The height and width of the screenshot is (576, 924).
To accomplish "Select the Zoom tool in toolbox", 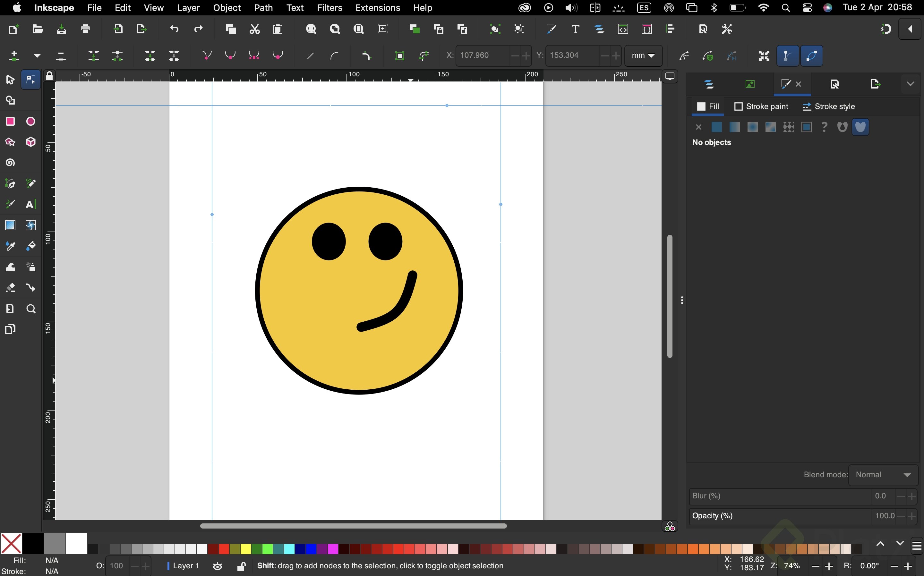I will (x=30, y=309).
